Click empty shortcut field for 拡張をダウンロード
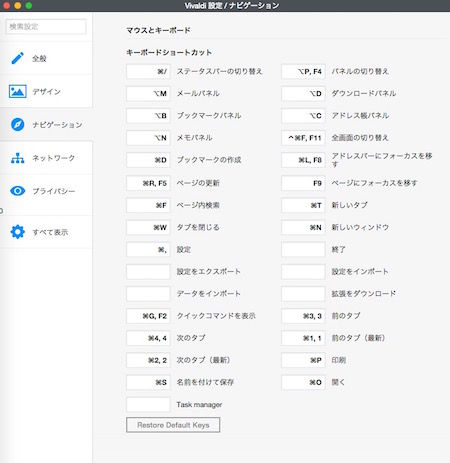The width and height of the screenshot is (450, 463). point(303,294)
